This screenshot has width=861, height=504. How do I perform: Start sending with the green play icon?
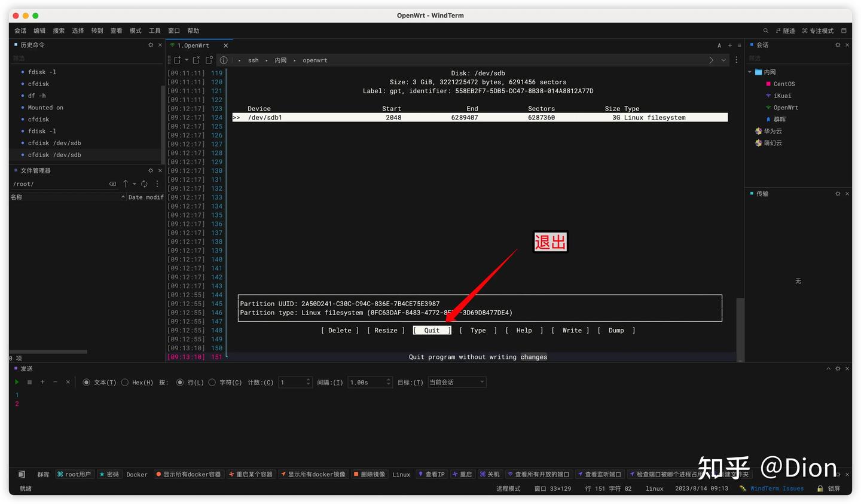pos(17,382)
